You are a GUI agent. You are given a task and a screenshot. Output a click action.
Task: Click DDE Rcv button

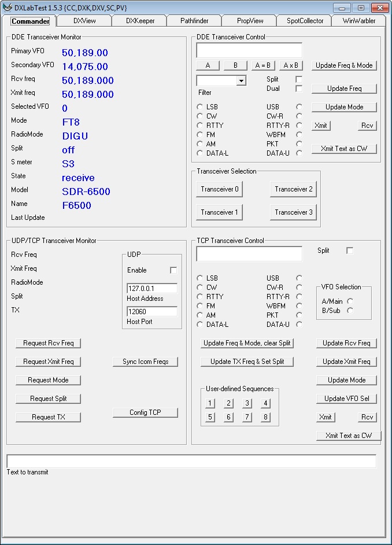pyautogui.click(x=367, y=126)
